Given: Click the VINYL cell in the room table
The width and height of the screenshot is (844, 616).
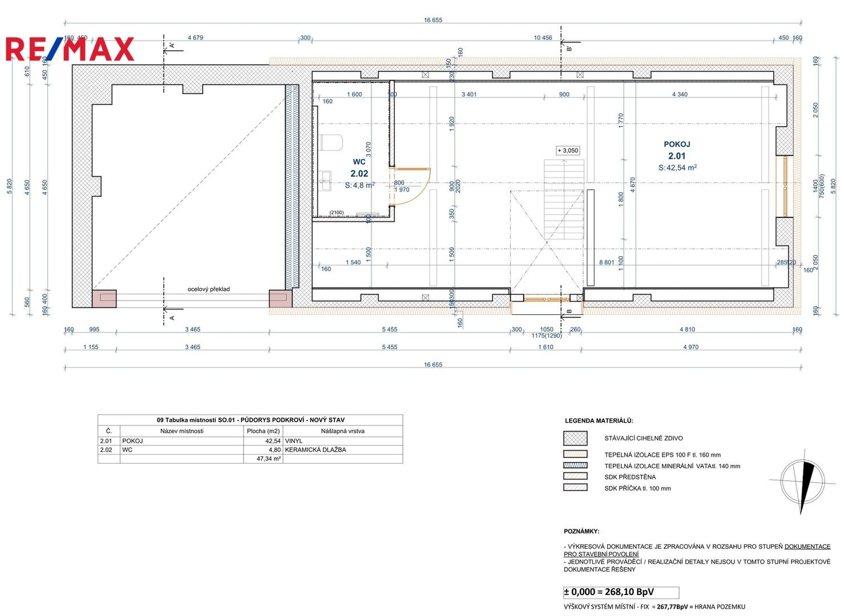Looking at the screenshot, I should click(x=294, y=441).
